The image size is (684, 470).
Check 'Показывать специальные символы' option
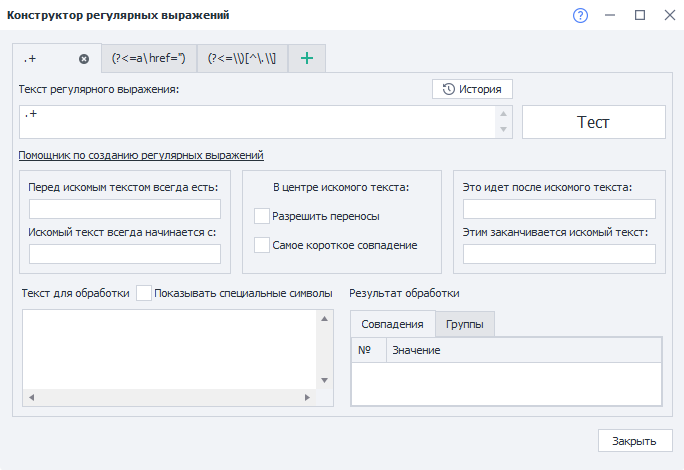coord(145,293)
